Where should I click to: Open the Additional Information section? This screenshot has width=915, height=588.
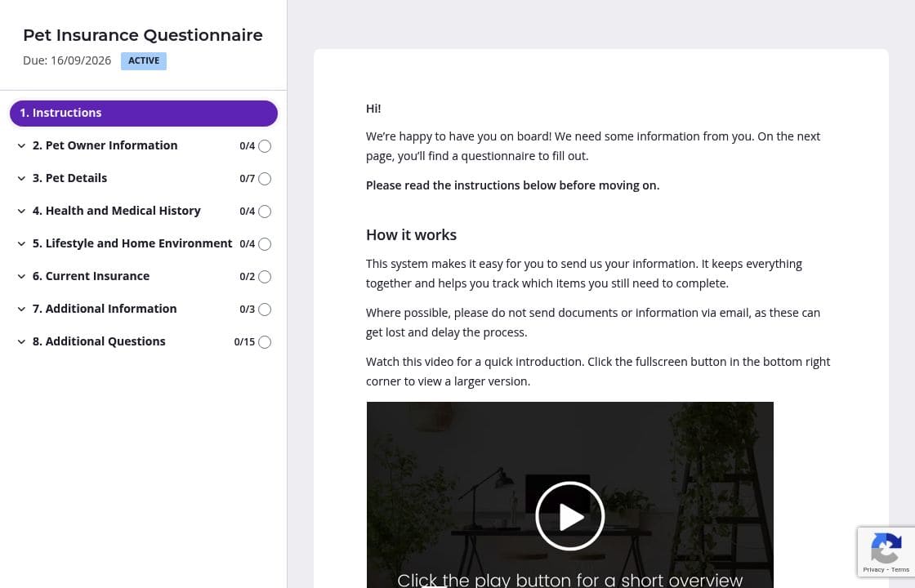coord(105,309)
